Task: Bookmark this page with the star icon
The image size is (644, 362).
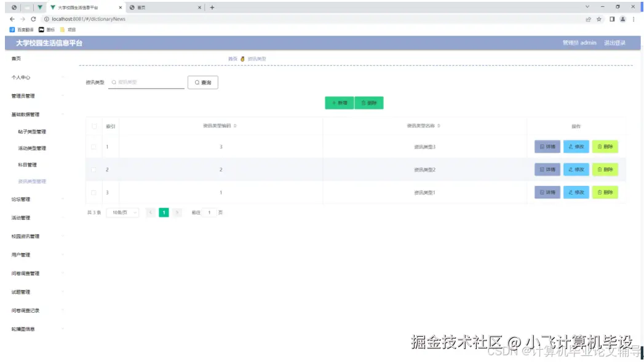Action: click(599, 19)
